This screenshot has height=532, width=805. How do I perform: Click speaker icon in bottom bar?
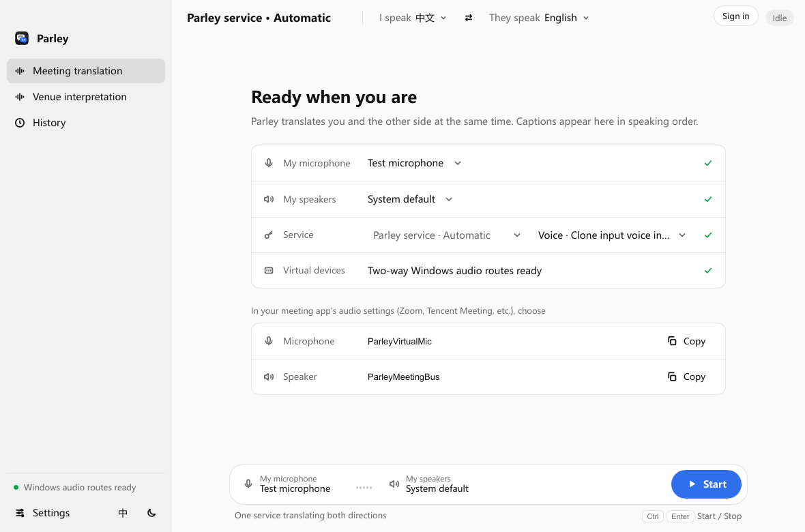(x=394, y=484)
